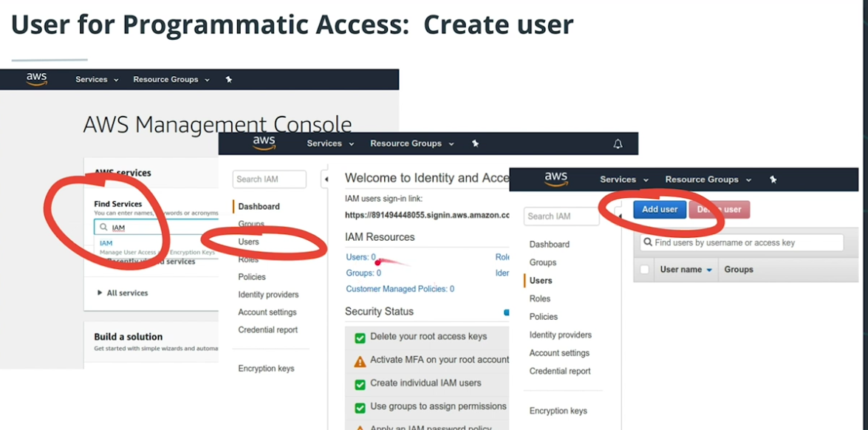Click warning icon beside Activate MFA on root account

coord(360,361)
